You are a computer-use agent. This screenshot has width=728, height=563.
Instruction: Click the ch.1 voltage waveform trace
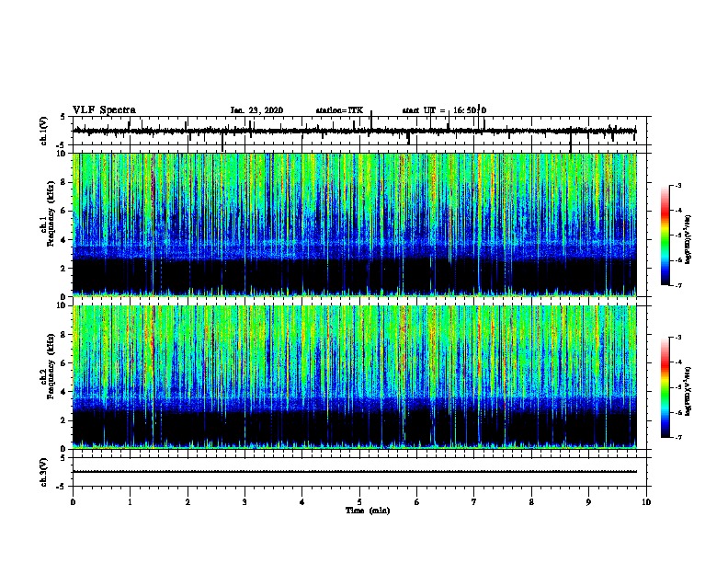[x=354, y=131]
